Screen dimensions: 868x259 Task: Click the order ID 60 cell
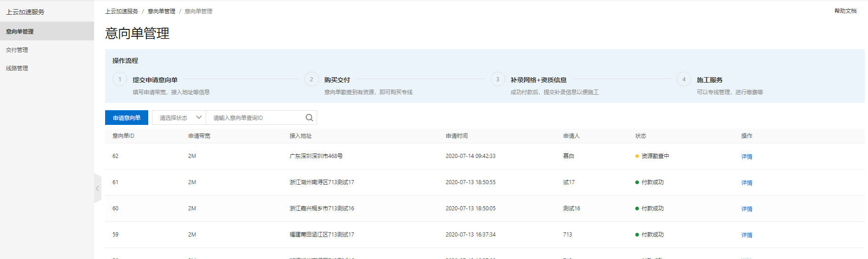115,208
